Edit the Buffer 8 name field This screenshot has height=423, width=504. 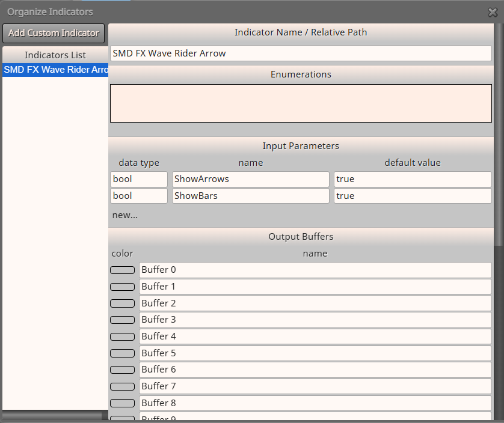(315, 403)
